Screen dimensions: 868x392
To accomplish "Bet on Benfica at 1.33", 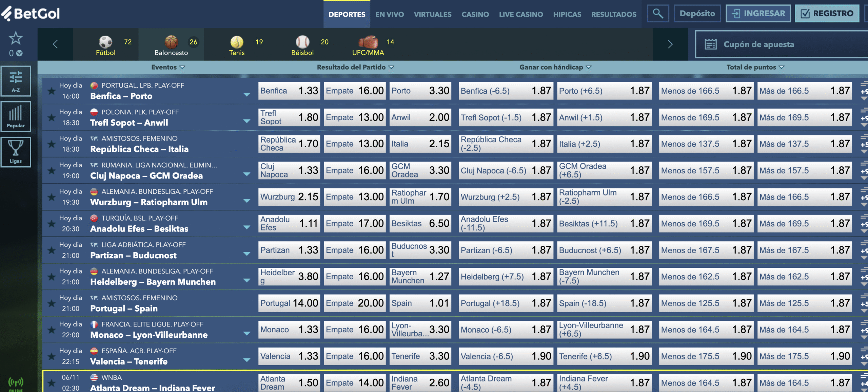I will (x=289, y=91).
